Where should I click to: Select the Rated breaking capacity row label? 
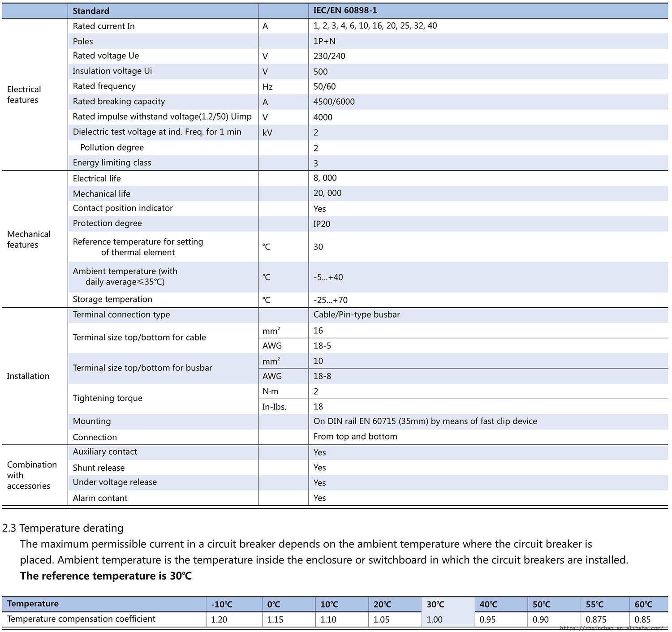click(119, 102)
